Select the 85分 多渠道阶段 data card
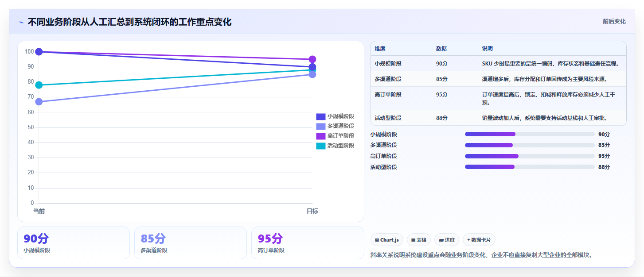This screenshot has height=277, width=644. 191,243
